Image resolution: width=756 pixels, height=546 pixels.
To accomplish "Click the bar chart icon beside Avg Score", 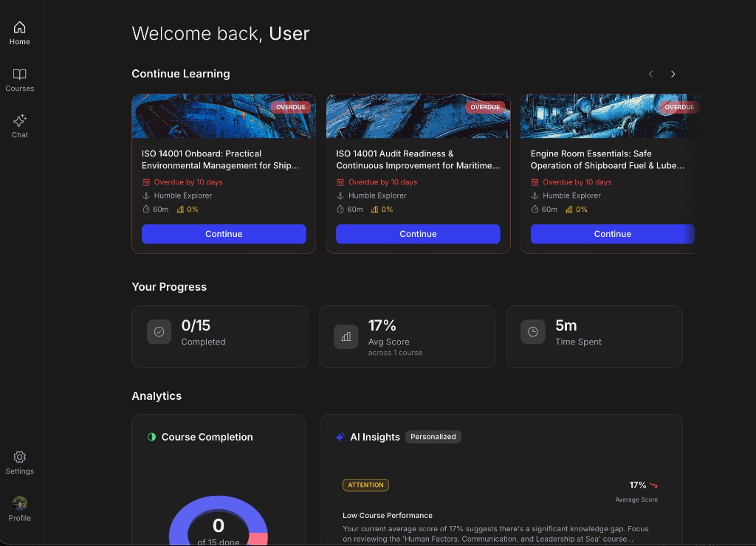I will tap(346, 336).
